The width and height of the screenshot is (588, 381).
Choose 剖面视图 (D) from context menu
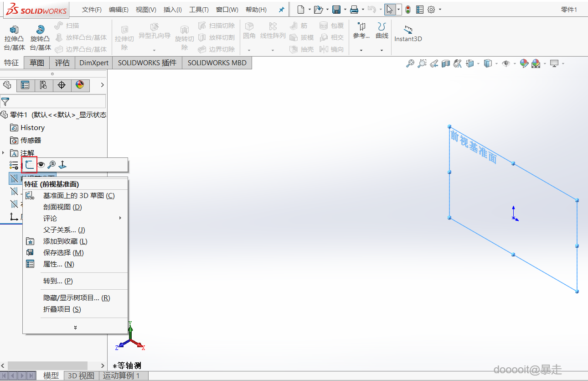(x=62, y=207)
